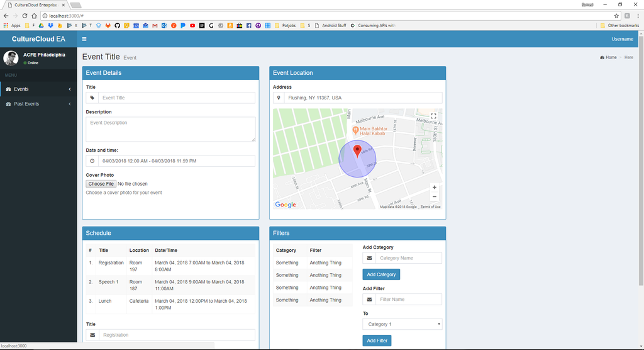Click the clock icon beside date field

tap(92, 161)
